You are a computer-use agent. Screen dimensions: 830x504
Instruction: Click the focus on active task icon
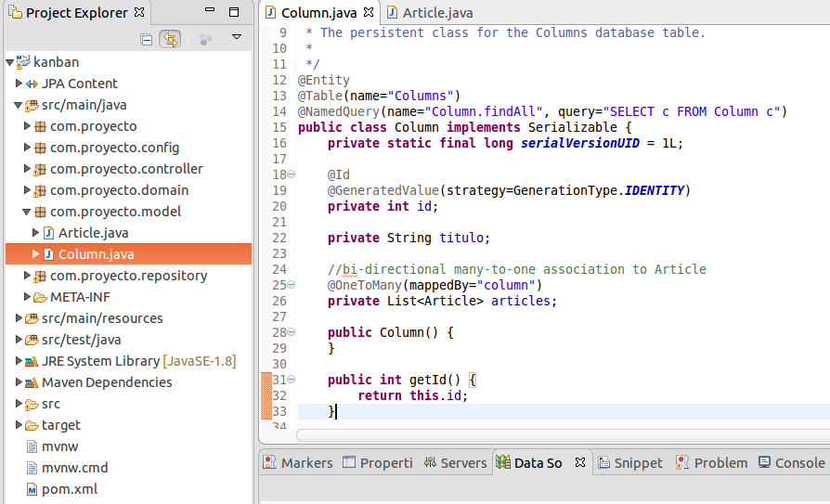pos(205,40)
